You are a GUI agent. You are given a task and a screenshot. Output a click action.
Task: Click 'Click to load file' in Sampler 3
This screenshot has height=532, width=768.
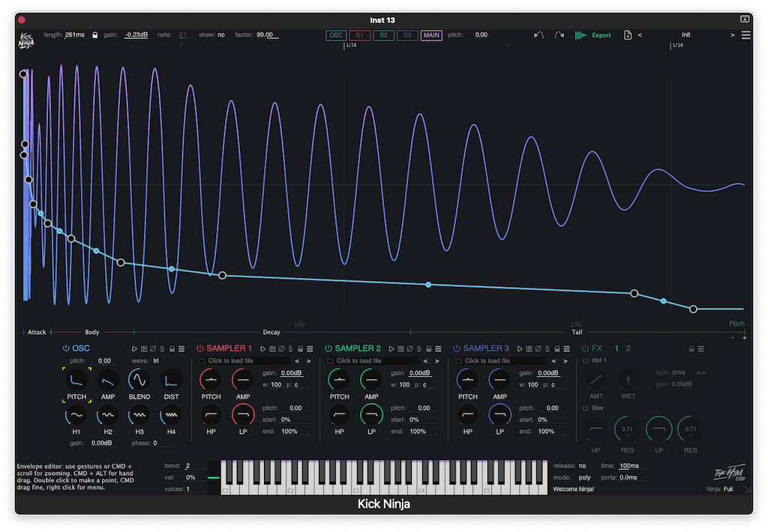tap(487, 361)
